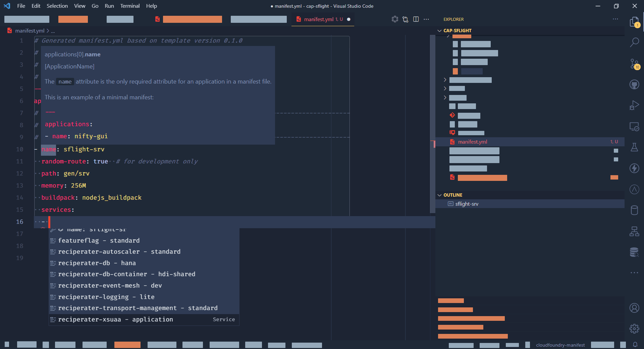Click 'random-route: true' line in editor
Viewport: 644px width, 349px height.
[x=75, y=161]
